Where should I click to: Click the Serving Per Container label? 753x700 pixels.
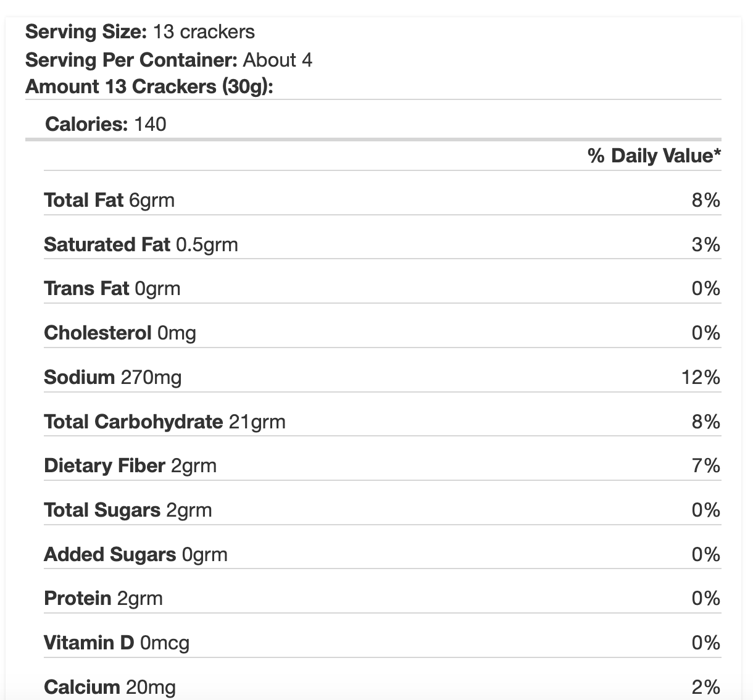pos(131,60)
